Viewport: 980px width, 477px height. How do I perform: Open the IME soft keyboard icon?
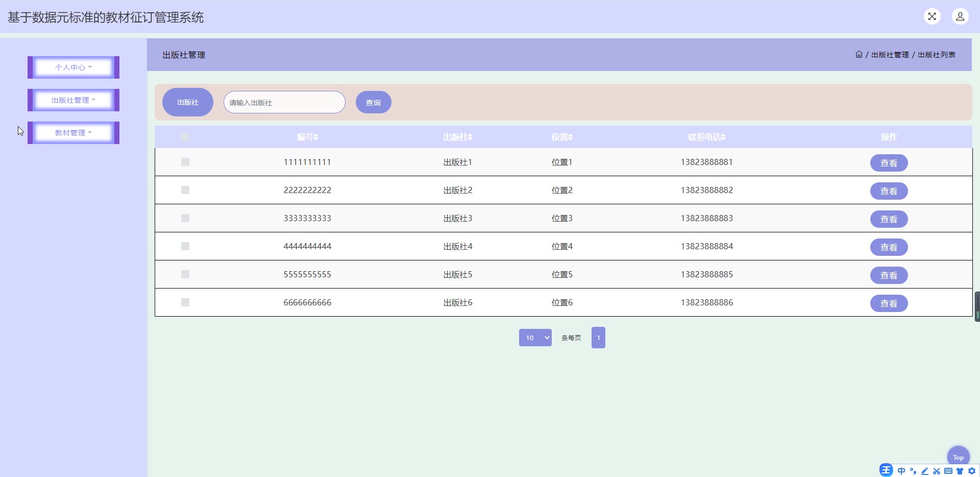[x=948, y=471]
